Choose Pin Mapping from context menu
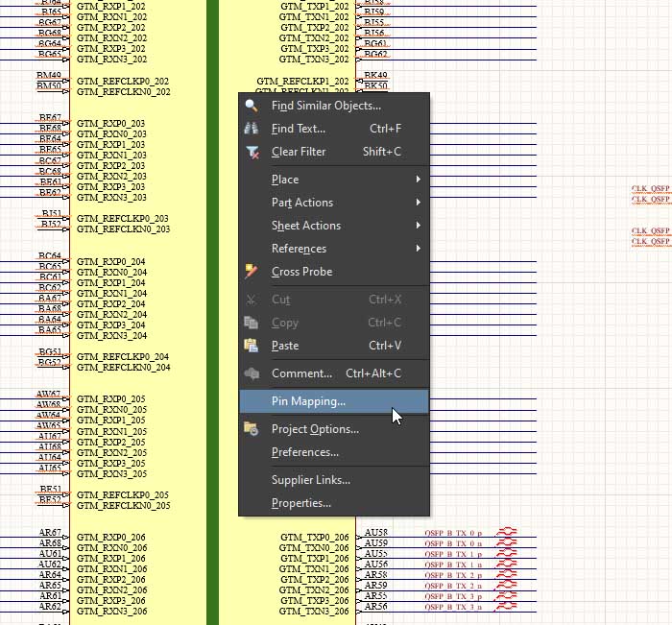The width and height of the screenshot is (672, 625). (308, 401)
